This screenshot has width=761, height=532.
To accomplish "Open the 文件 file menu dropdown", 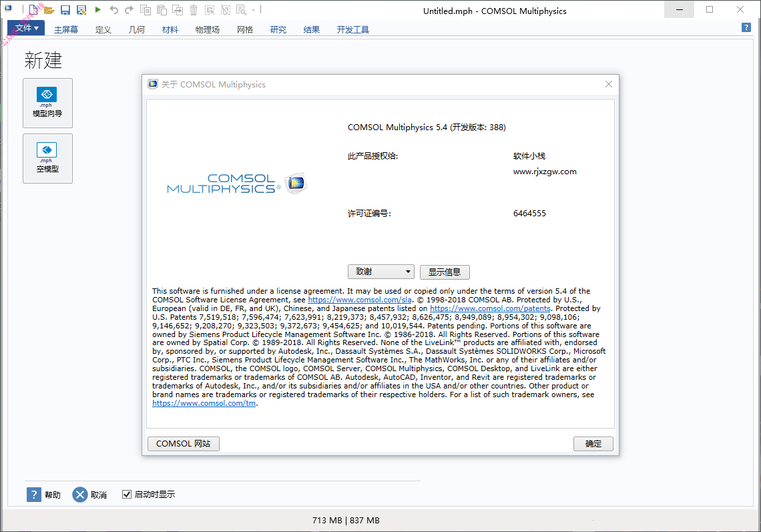I will click(26, 27).
